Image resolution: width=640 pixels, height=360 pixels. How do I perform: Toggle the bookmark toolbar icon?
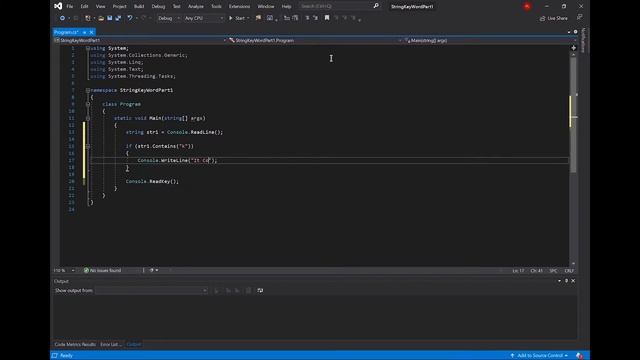327,18
